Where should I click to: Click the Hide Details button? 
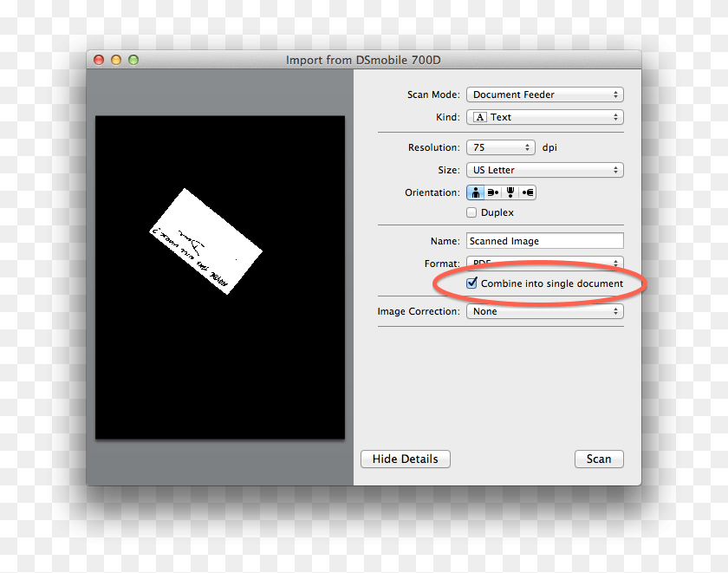pos(405,459)
